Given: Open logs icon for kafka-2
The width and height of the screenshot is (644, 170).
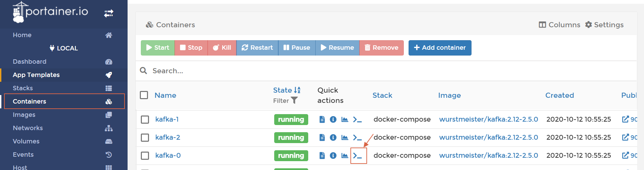Looking at the screenshot, I should [322, 138].
